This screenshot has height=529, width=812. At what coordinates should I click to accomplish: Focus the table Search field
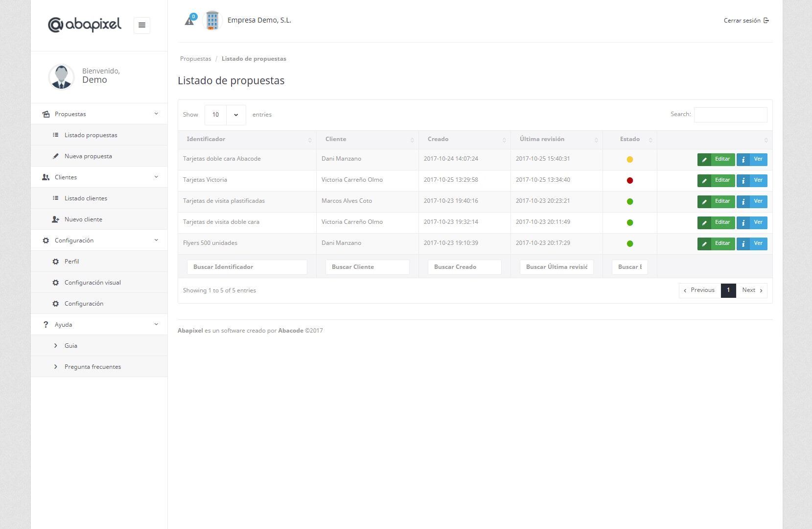(731, 115)
